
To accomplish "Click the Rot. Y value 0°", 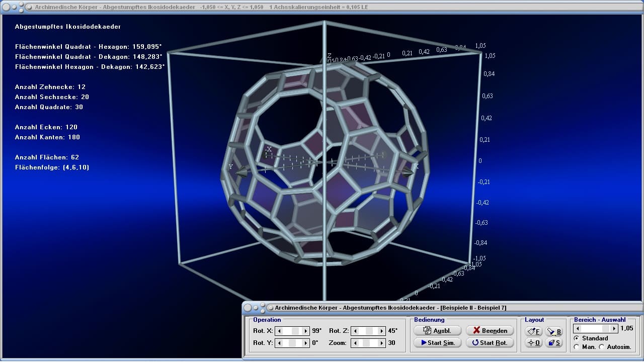I will click(x=315, y=343).
